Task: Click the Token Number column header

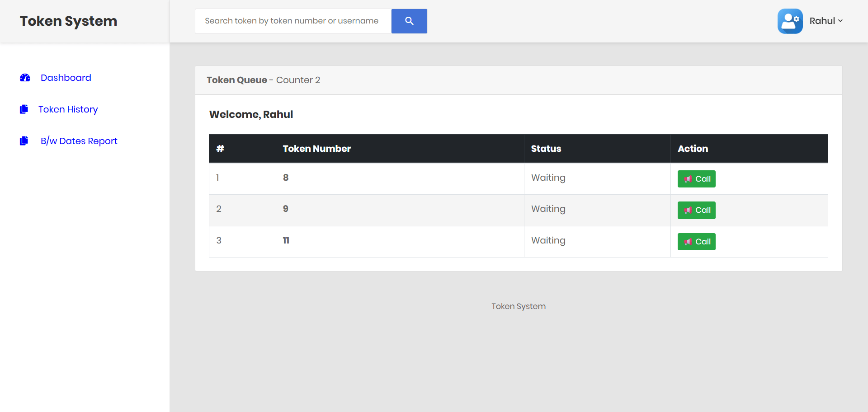Action: pos(316,148)
